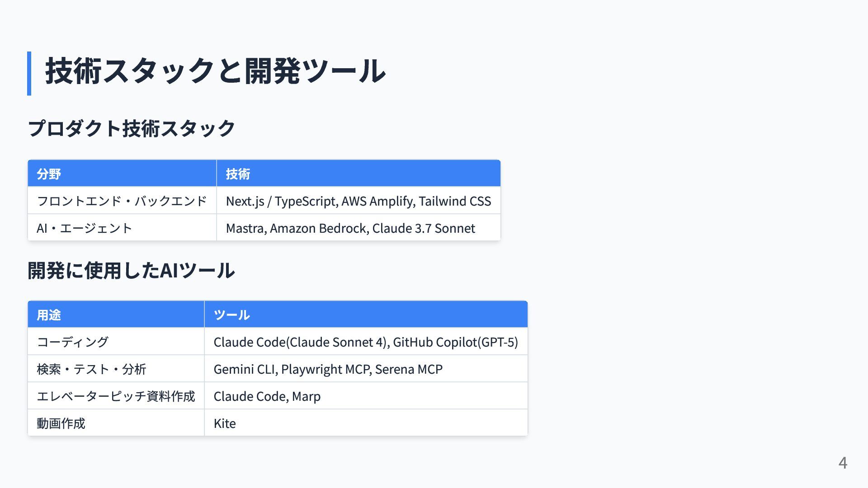Image resolution: width=868 pixels, height=488 pixels.
Task: Click the slide page number 4
Action: [x=843, y=463]
